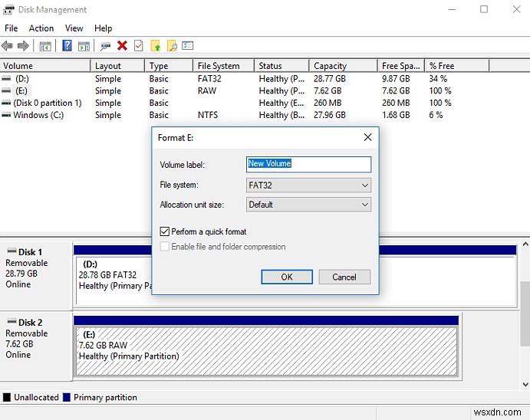The height and width of the screenshot is (420, 530).
Task: Click the 28.77 GB capacity cell
Action: 330,79
